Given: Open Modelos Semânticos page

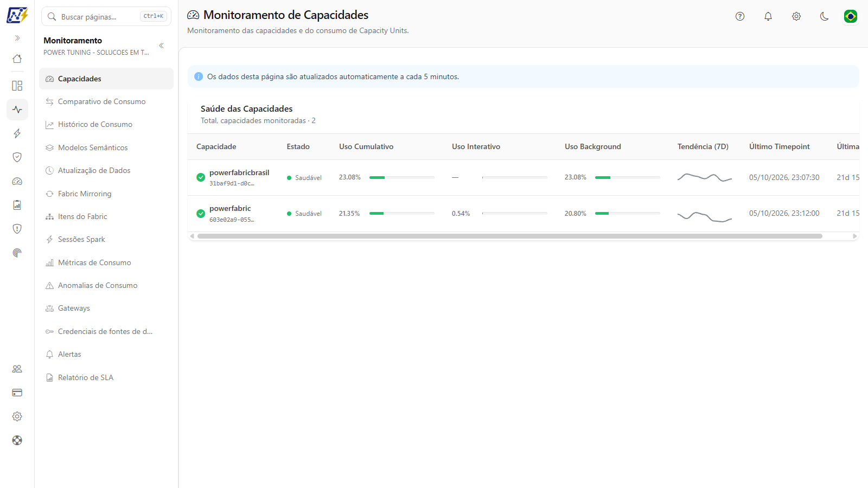Looking at the screenshot, I should pyautogui.click(x=106, y=147).
